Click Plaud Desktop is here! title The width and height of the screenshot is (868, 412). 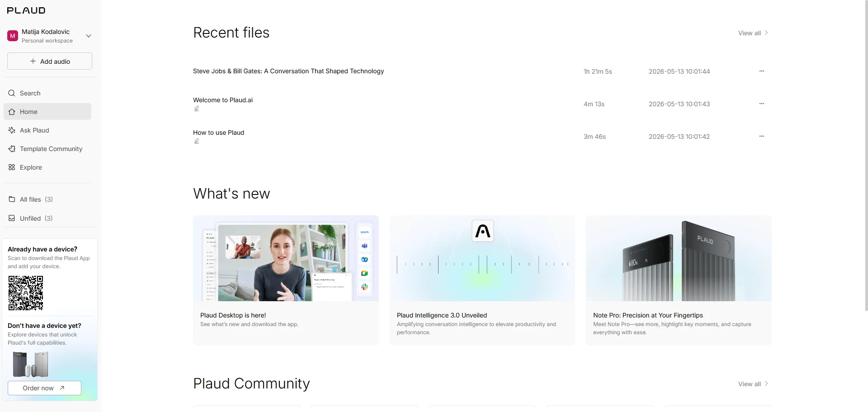(x=233, y=315)
